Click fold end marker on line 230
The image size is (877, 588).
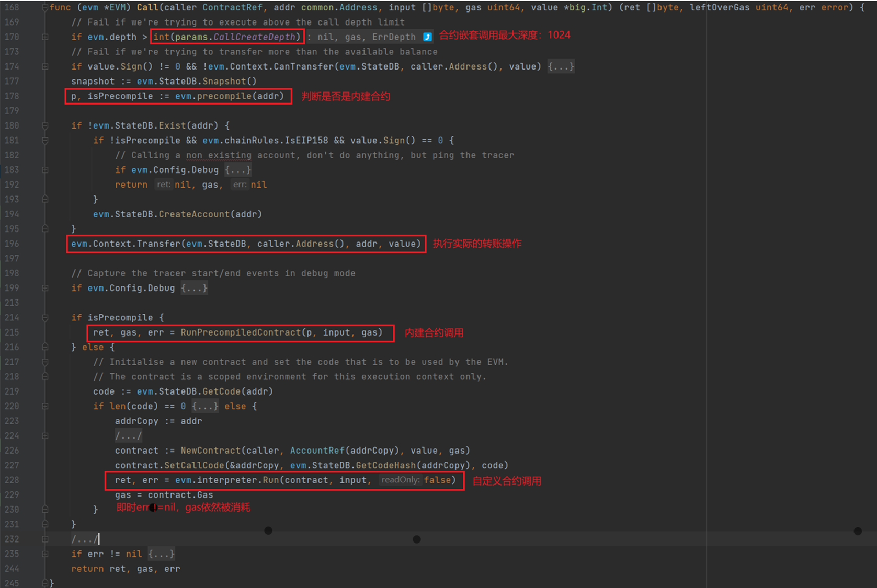pyautogui.click(x=45, y=509)
